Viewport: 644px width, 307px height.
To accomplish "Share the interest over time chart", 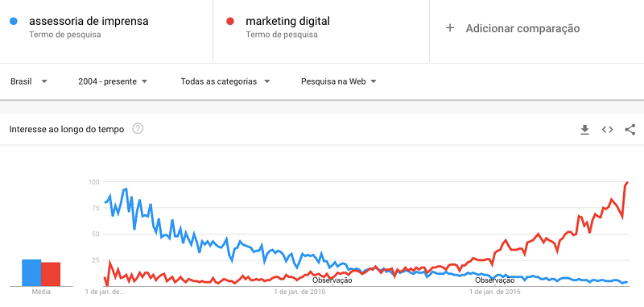I will [630, 130].
